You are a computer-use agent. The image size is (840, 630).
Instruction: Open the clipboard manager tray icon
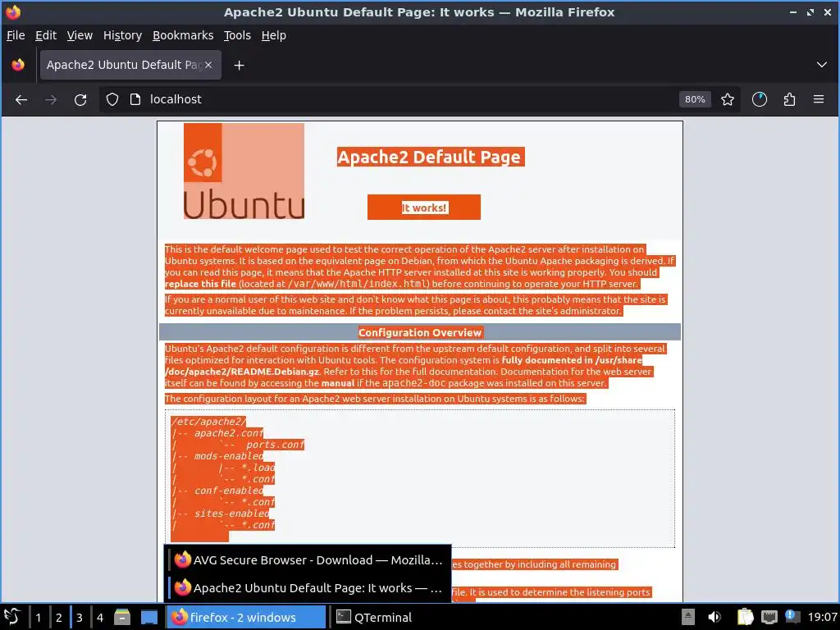(x=745, y=617)
